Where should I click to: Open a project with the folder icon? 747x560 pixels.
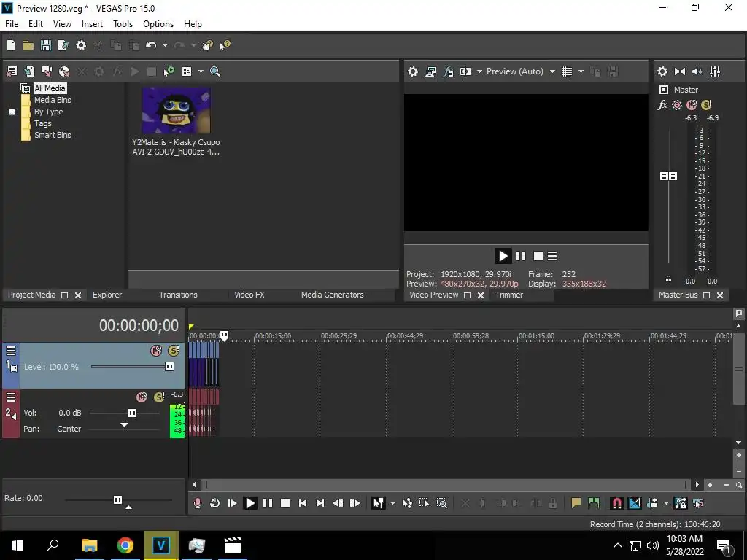[28, 45]
